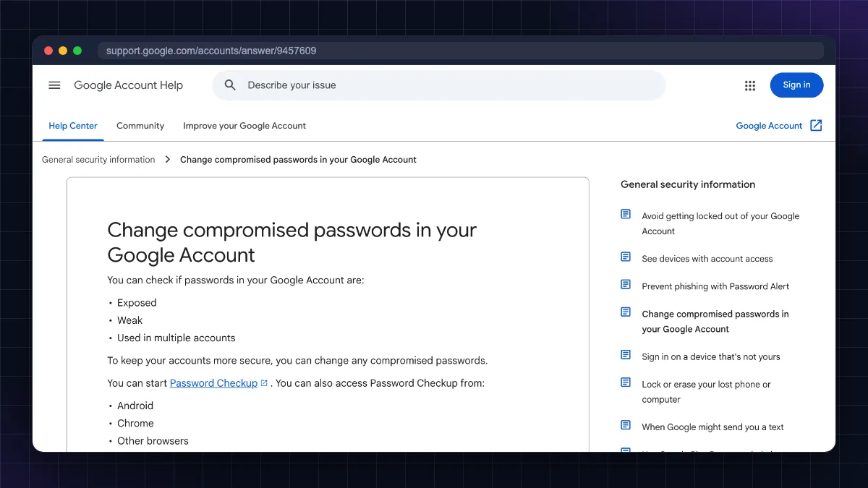Click article icon beside See devices with account access
The width and height of the screenshot is (868, 488).
[626, 257]
